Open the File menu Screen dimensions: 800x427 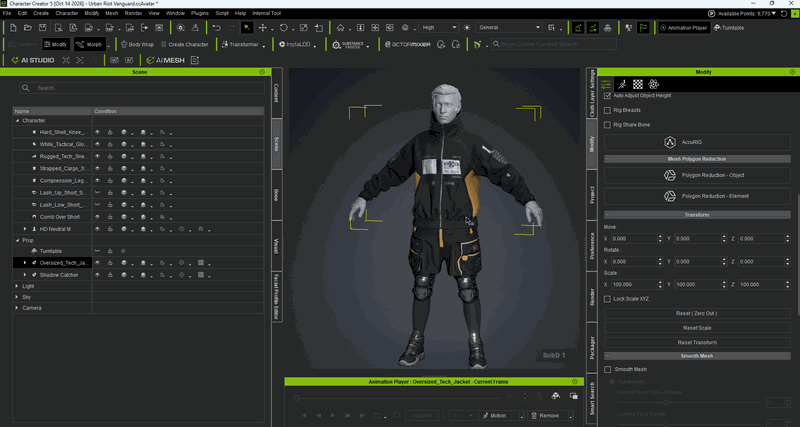click(x=7, y=13)
